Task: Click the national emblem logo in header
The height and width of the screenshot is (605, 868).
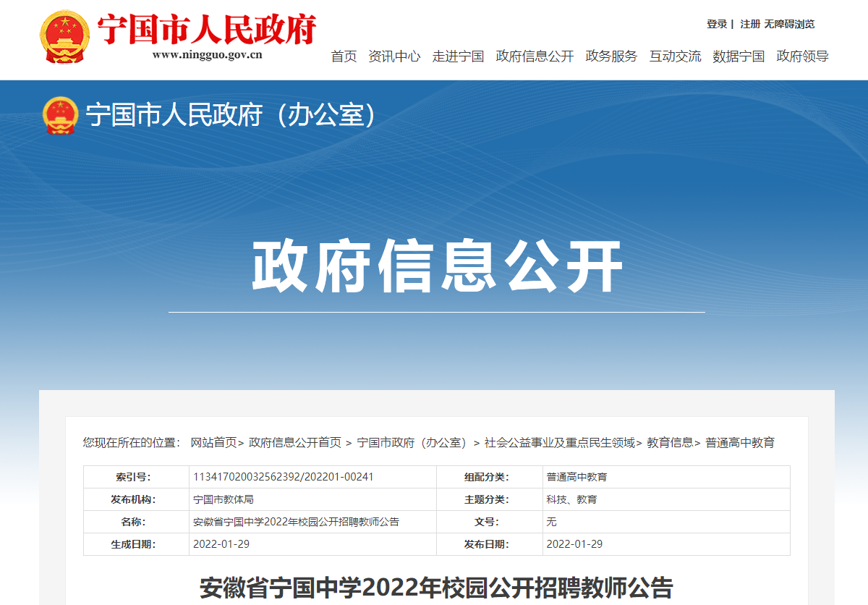Action: point(64,37)
